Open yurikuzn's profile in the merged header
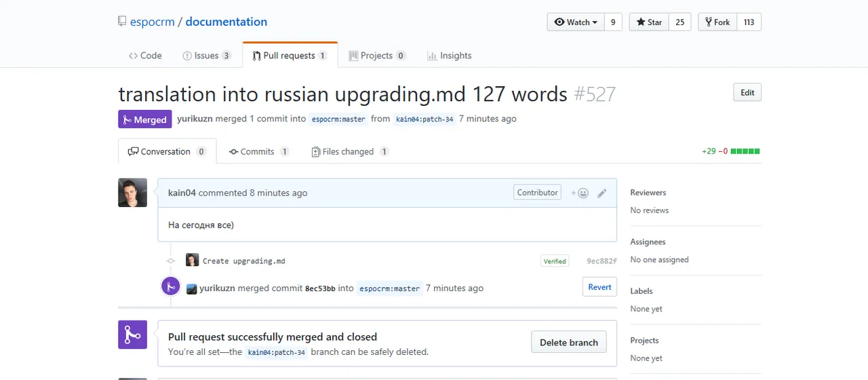The width and height of the screenshot is (868, 380). pyautogui.click(x=195, y=119)
